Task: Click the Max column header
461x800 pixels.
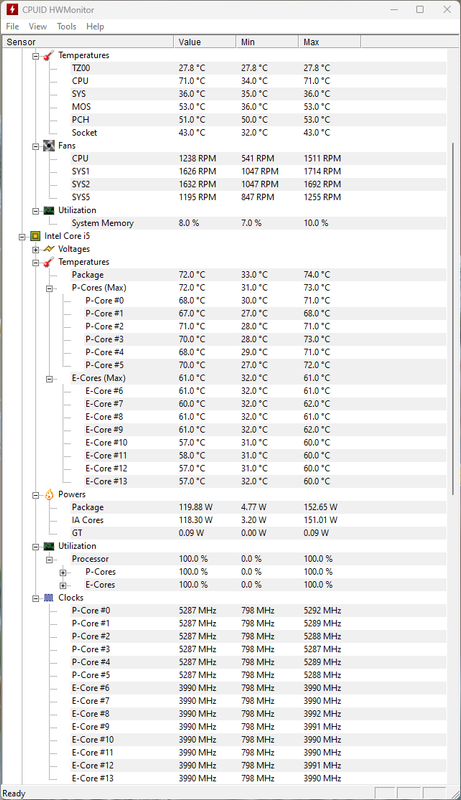Action: tap(329, 42)
